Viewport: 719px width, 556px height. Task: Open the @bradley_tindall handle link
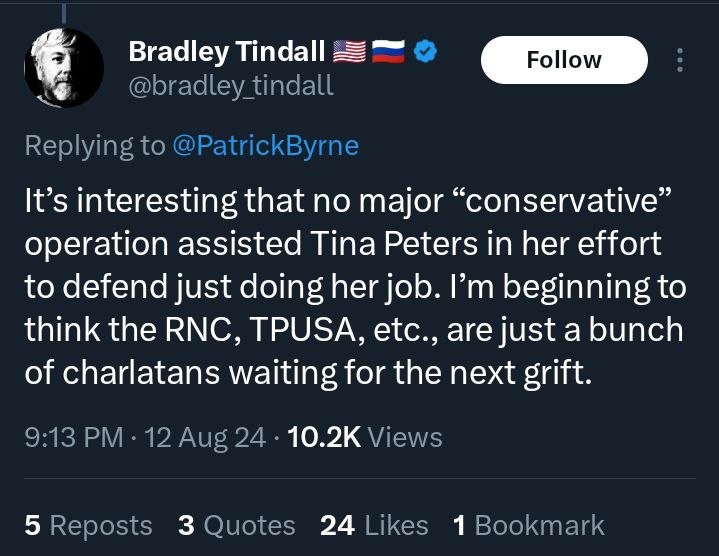(231, 86)
